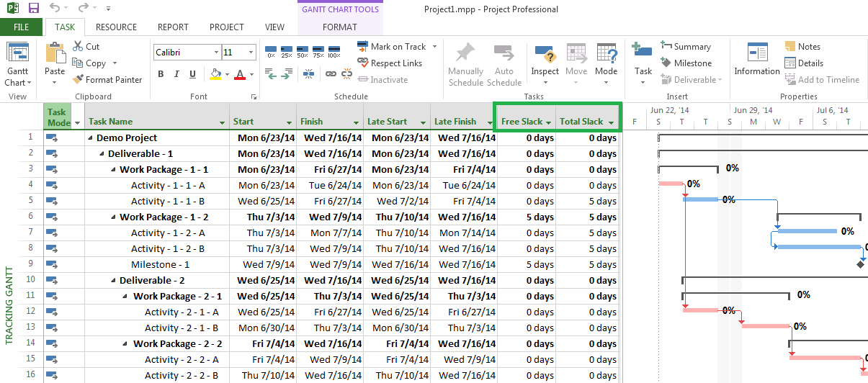Click the Indent Task green right arrow
Screen dimensions: 868x383
coord(287,73)
